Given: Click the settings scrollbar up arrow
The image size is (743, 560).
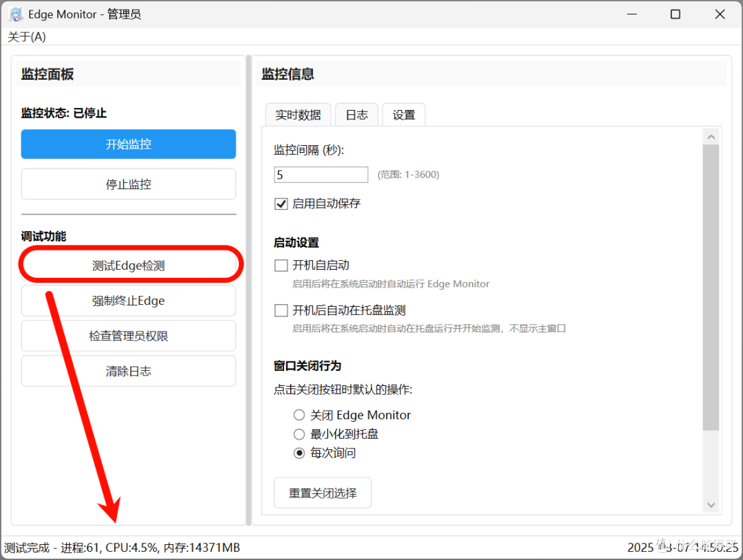Looking at the screenshot, I should pos(711,137).
